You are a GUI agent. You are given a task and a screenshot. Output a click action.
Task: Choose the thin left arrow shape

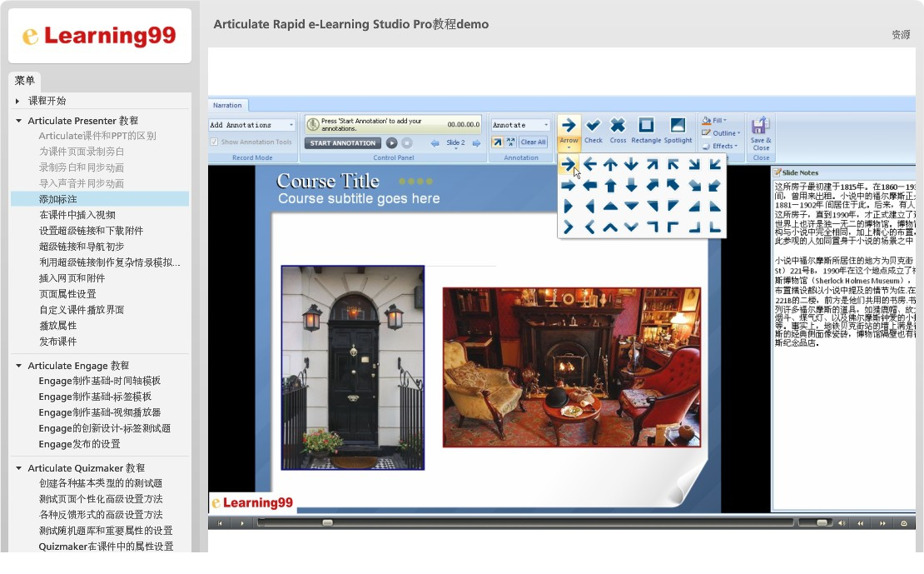(x=589, y=165)
